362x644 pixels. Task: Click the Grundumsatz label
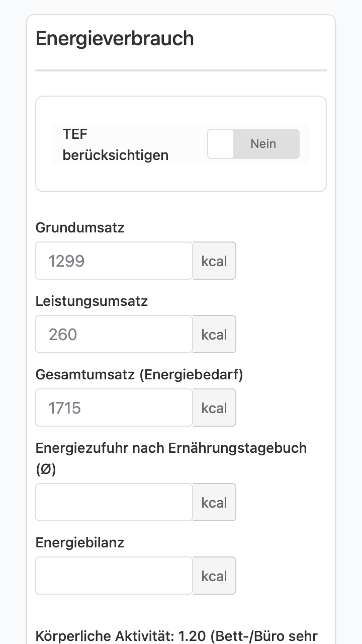[80, 227]
